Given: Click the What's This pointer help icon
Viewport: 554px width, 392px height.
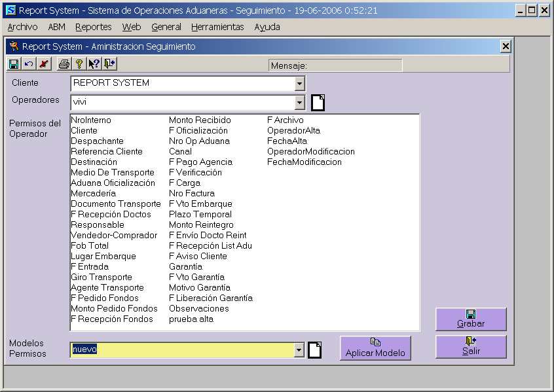Looking at the screenshot, I should tap(94, 64).
